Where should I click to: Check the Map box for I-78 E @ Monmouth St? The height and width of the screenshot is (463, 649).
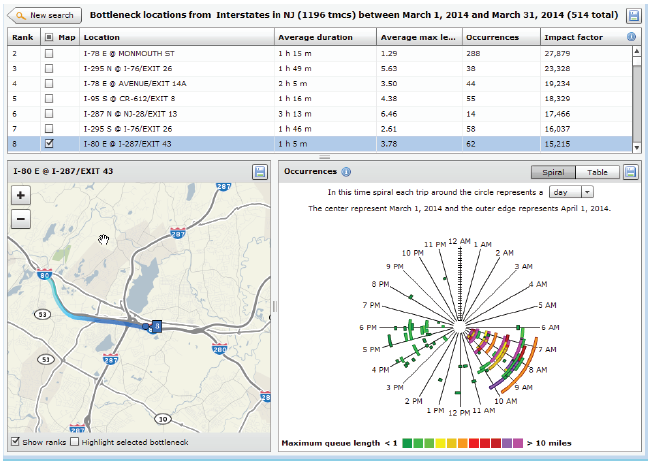click(50, 51)
